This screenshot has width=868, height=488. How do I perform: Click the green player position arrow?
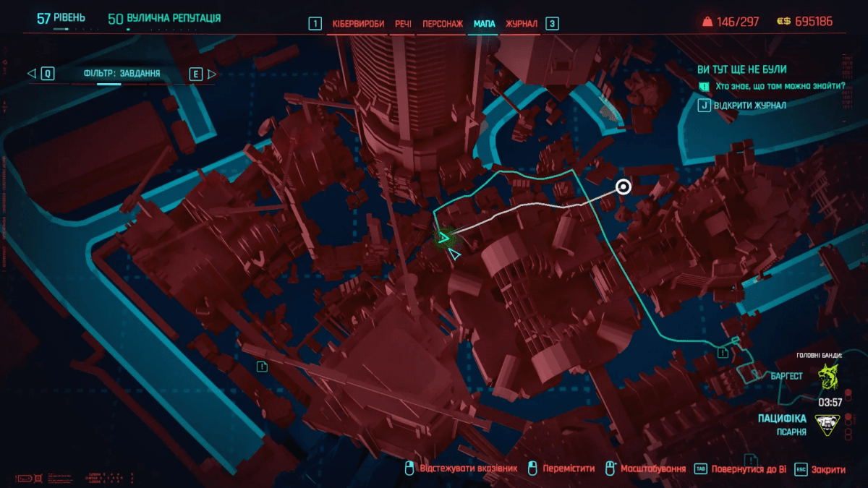pos(444,237)
